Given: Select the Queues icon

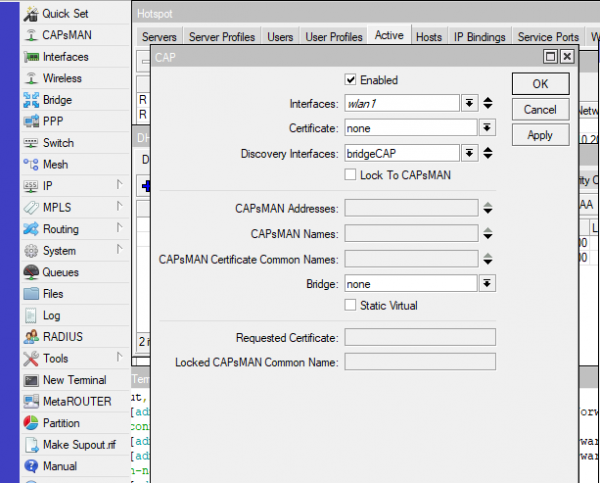Looking at the screenshot, I should [x=29, y=272].
